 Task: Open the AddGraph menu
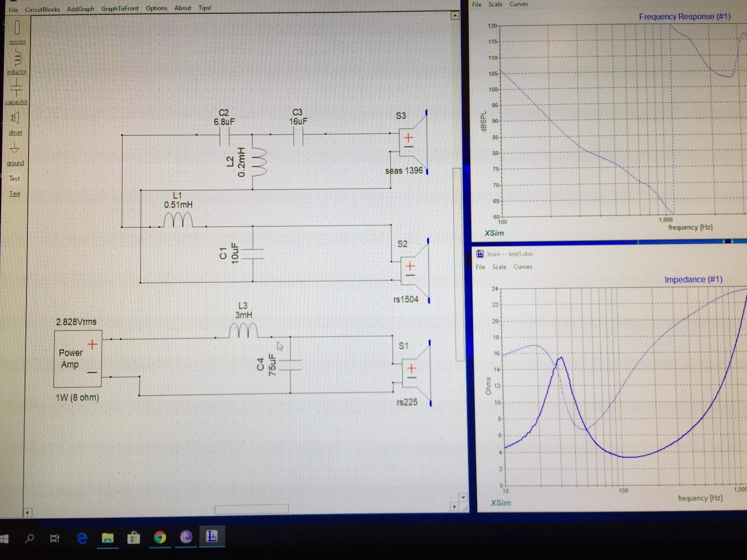pos(80,9)
